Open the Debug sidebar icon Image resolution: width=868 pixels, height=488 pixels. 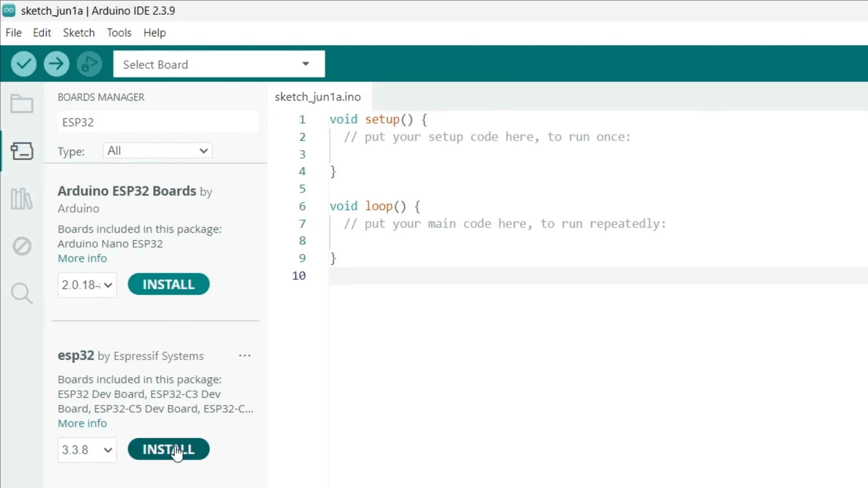[22, 246]
